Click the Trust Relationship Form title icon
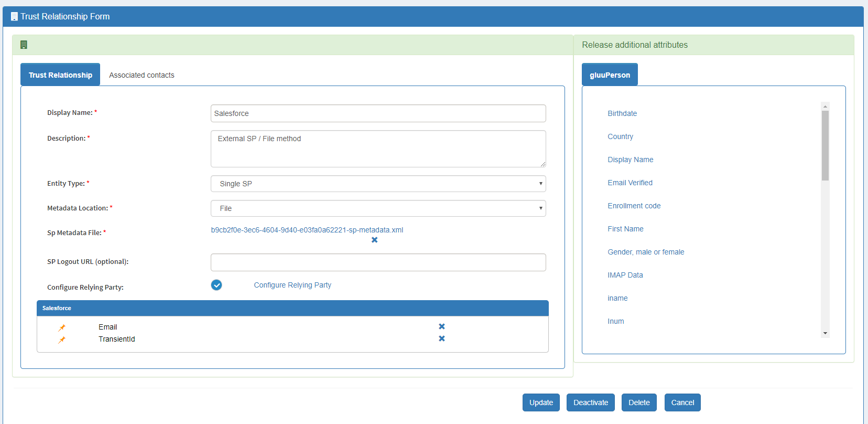Image resolution: width=868 pixels, height=424 pixels. [x=14, y=17]
